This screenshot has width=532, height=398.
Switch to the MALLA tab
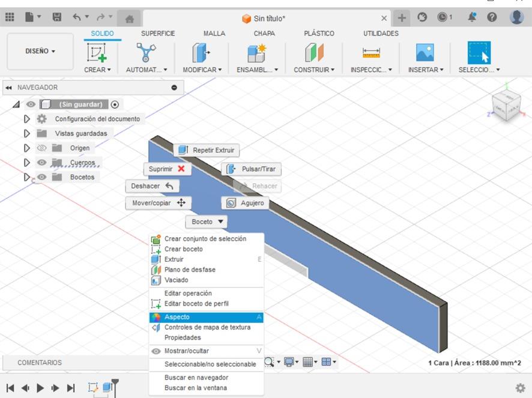pyautogui.click(x=214, y=33)
